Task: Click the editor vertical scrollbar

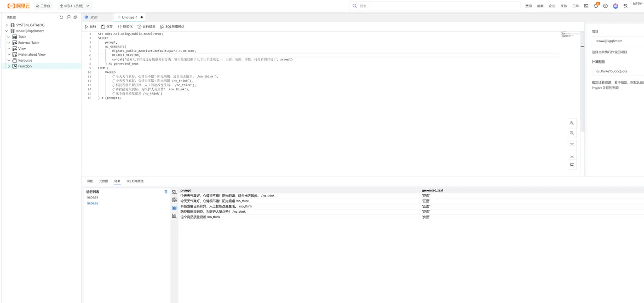Action: coord(582,82)
